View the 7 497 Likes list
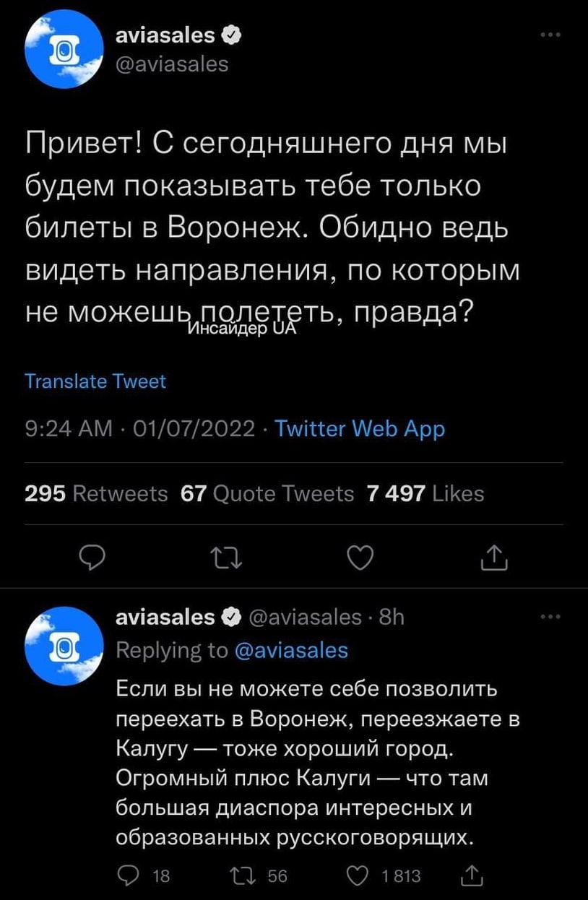This screenshot has width=588, height=900. [425, 493]
